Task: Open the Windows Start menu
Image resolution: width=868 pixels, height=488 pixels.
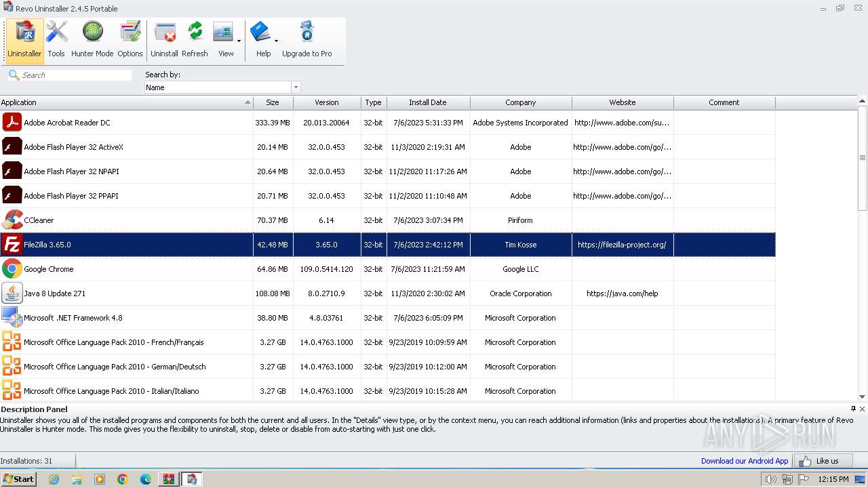Action: point(18,479)
